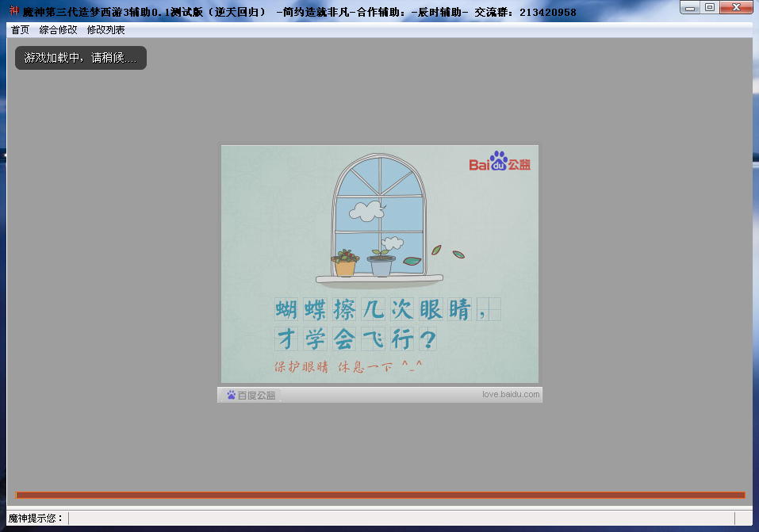Open the 首页 menu
This screenshot has height=532, width=759.
[x=21, y=30]
